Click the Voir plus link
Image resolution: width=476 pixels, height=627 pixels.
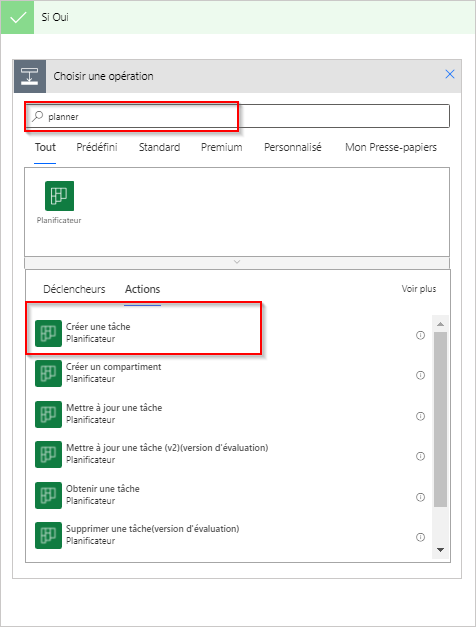click(x=419, y=289)
